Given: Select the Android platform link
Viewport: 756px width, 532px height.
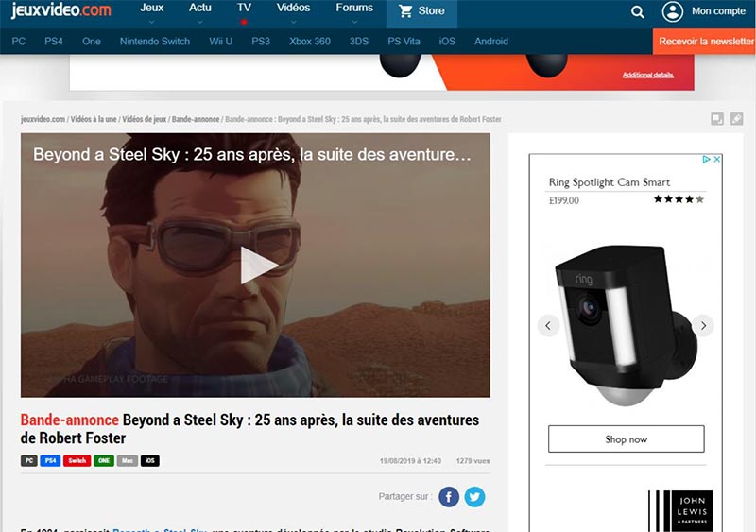Looking at the screenshot, I should pyautogui.click(x=491, y=42).
